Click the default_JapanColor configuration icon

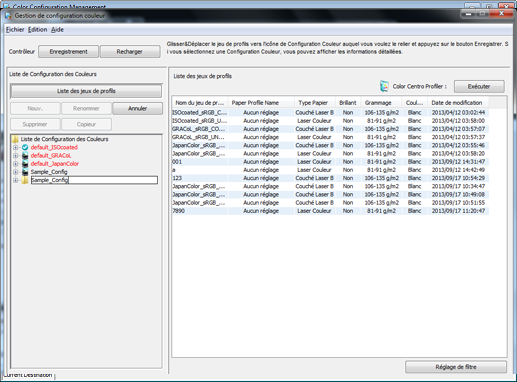click(x=25, y=164)
